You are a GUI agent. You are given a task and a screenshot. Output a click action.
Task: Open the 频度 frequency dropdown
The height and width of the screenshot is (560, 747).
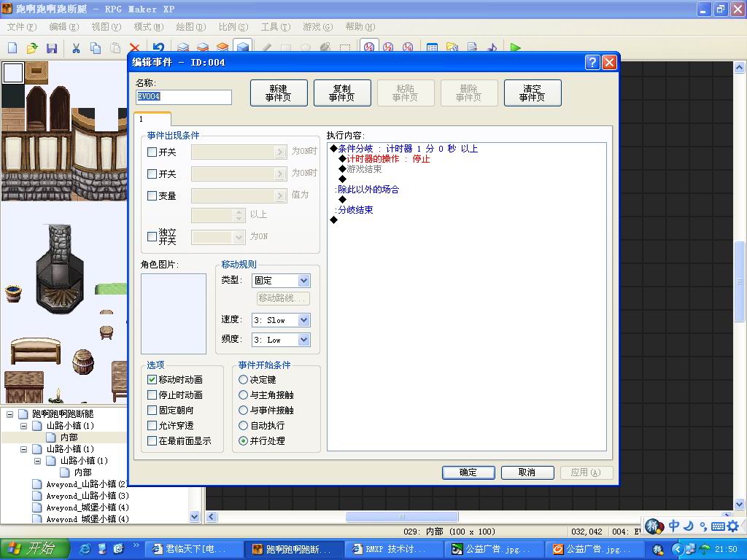coord(304,340)
